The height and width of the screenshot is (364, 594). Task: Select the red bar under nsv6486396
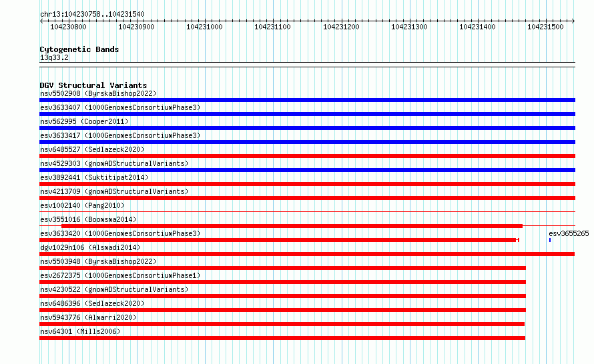click(282, 310)
